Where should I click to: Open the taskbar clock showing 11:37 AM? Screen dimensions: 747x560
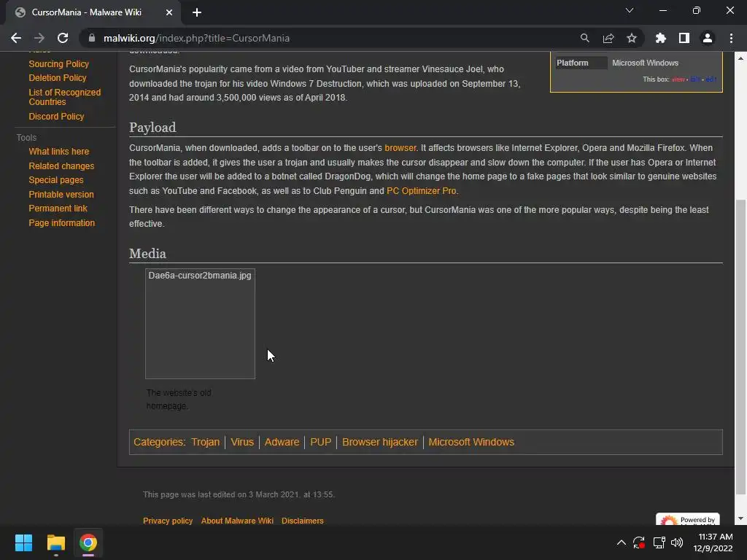coord(713,542)
